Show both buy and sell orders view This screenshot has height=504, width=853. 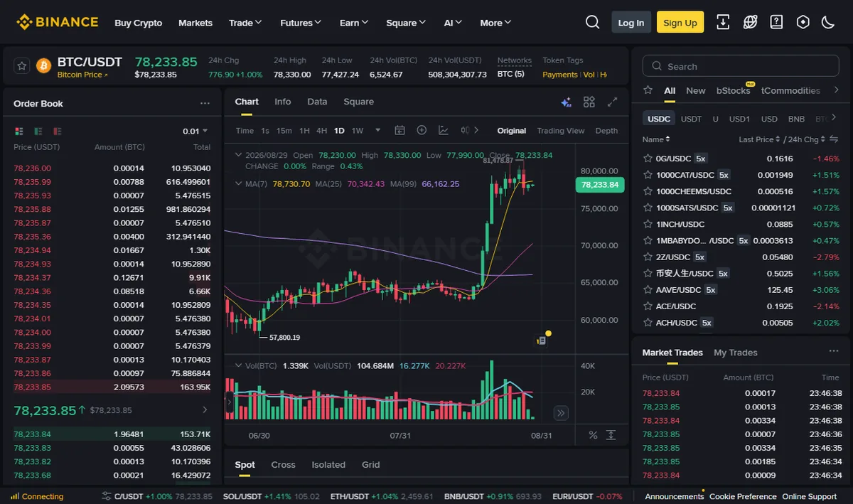pos(19,131)
